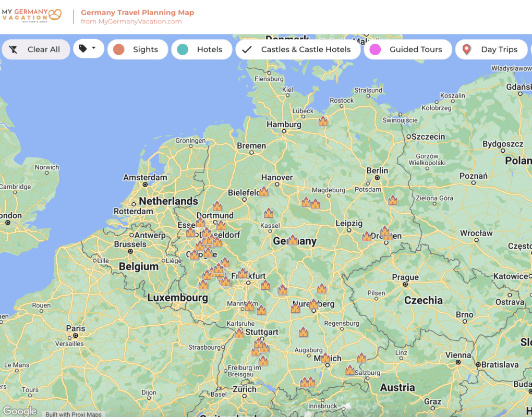Click the pink Guided Tours color dot
This screenshot has width=532, height=417.
[375, 50]
